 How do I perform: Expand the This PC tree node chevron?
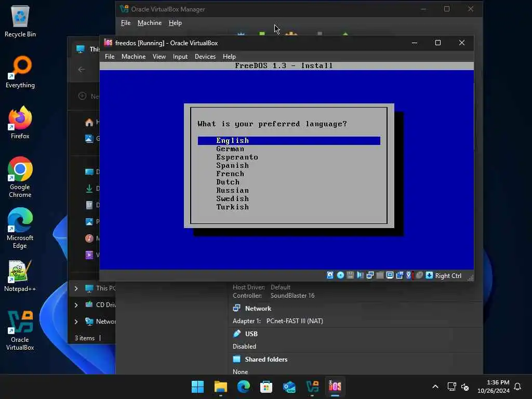click(76, 288)
